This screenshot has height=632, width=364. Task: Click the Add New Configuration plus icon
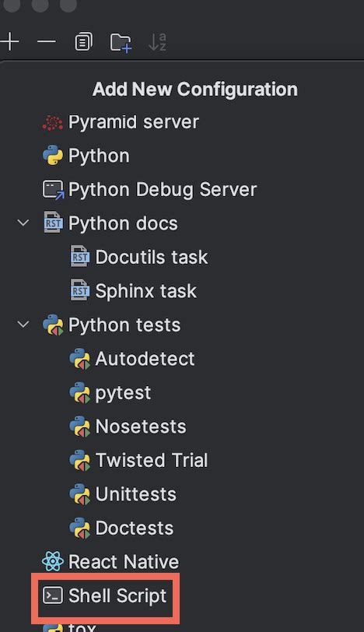coord(9,42)
